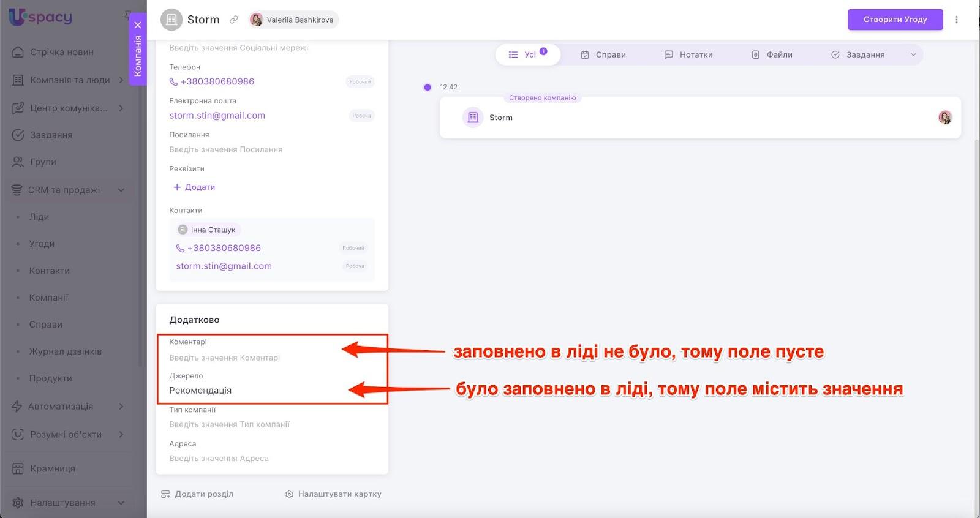Click the plus icon beside Додати

click(x=177, y=187)
